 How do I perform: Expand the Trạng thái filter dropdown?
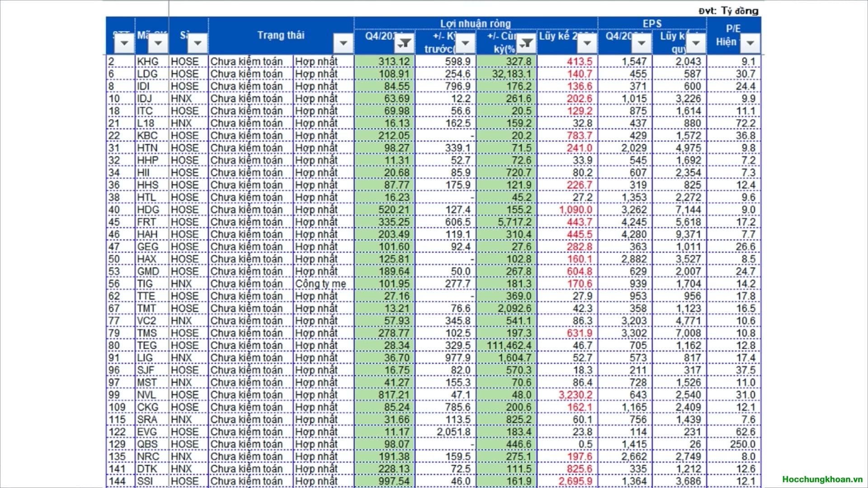343,44
